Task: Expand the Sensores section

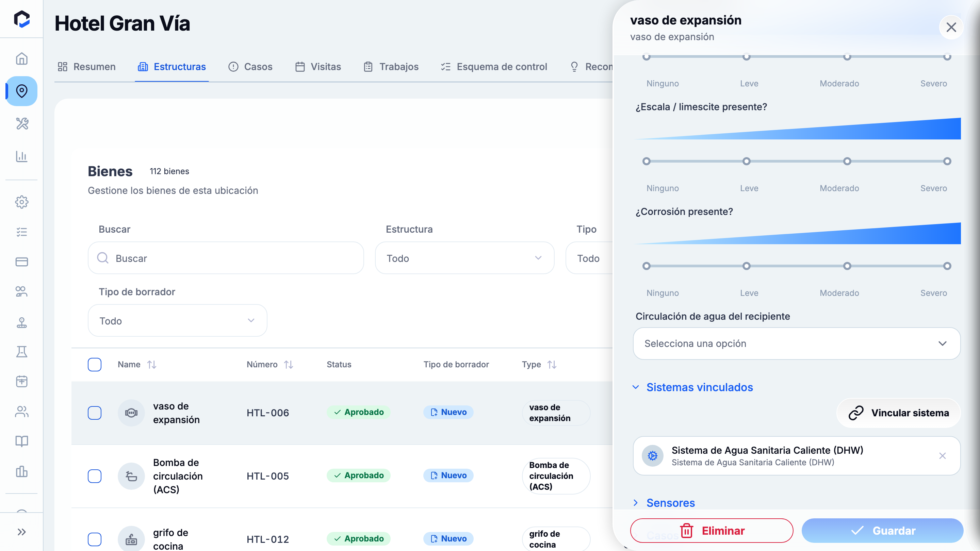Action: coord(664,503)
